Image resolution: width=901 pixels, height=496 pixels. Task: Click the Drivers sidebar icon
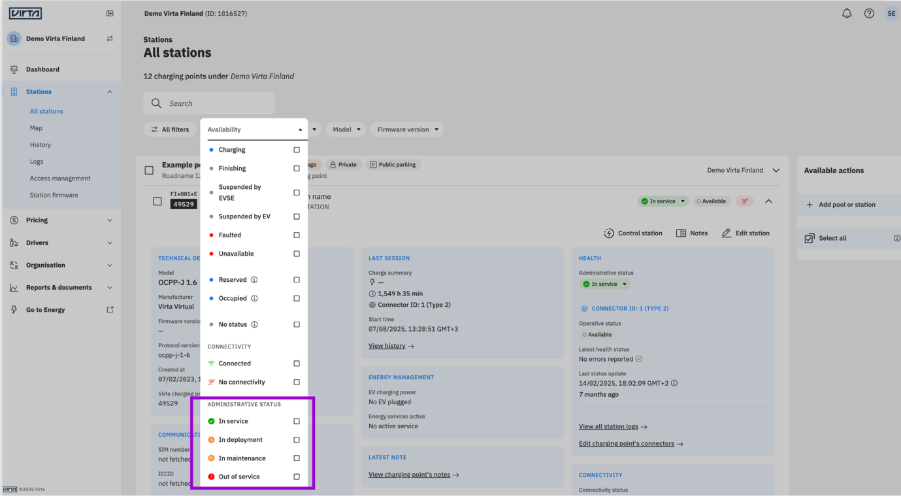14,243
